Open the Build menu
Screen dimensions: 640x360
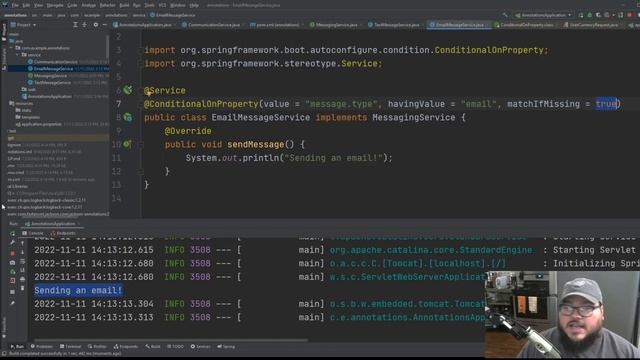coord(124,5)
